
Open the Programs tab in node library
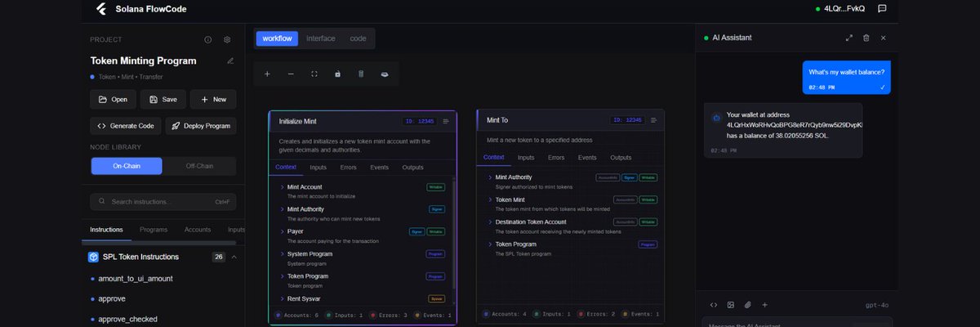tap(154, 230)
